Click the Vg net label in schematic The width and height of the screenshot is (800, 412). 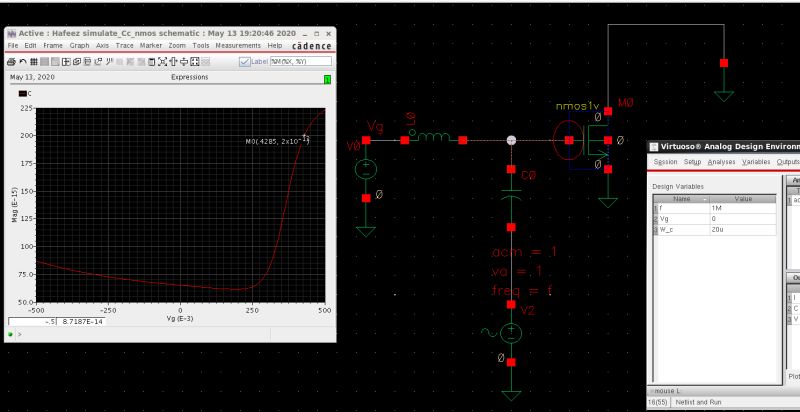coord(375,127)
